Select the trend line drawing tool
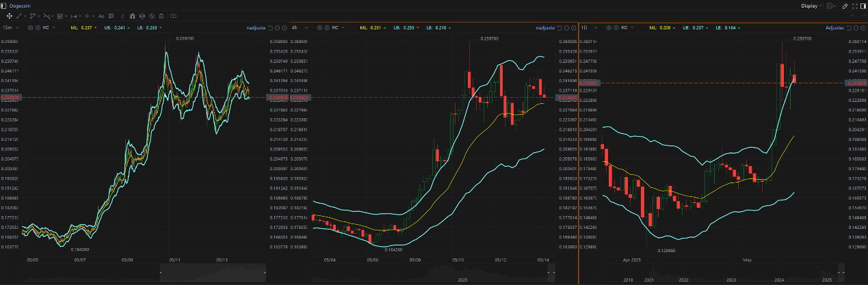The height and width of the screenshot is (285, 868). [x=18, y=16]
